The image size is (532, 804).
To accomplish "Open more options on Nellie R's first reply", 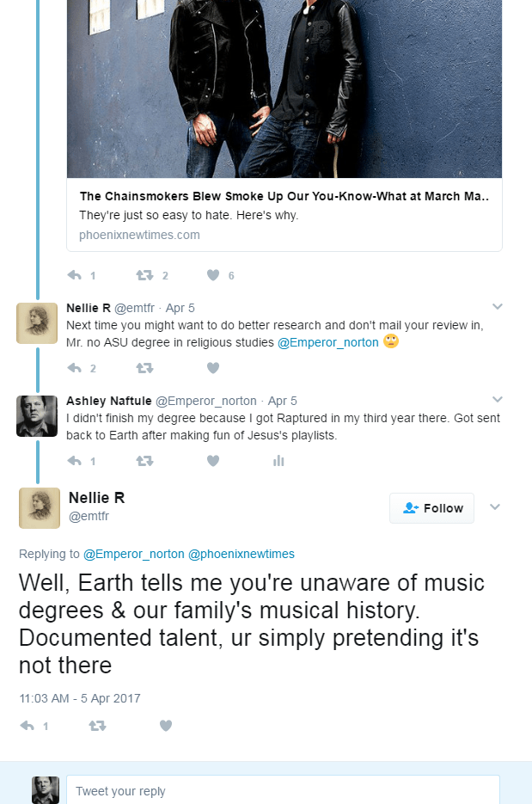I will click(497, 307).
